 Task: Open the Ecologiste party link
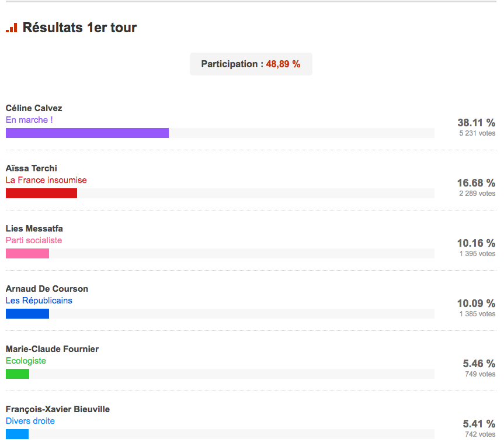(26, 361)
